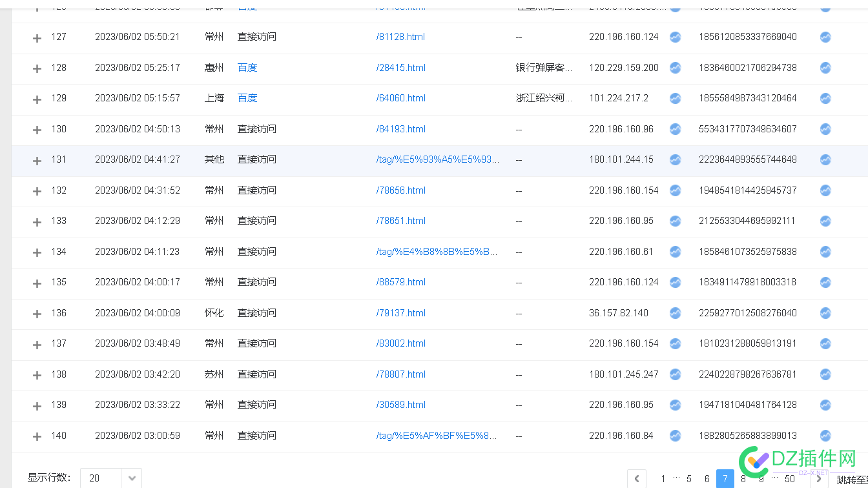Open IP trend icon next to 180.101.244.15
Viewport: 868px width, 488px height.
pos(675,159)
